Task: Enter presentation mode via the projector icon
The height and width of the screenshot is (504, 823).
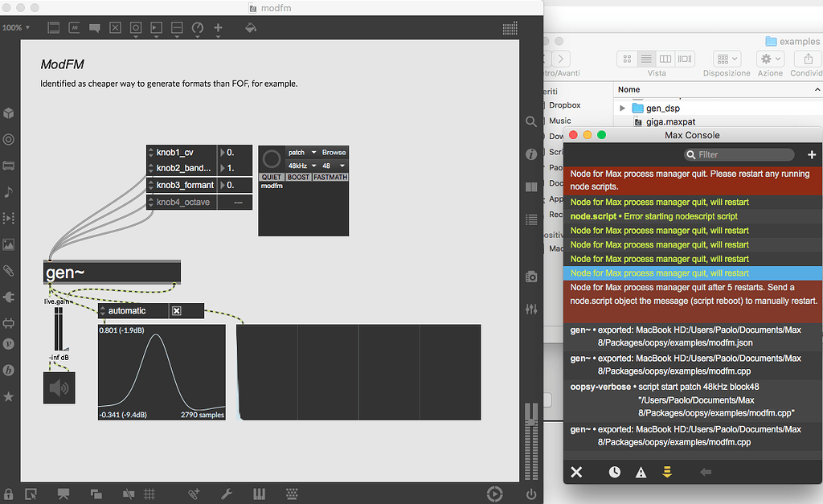Action: coord(63,494)
